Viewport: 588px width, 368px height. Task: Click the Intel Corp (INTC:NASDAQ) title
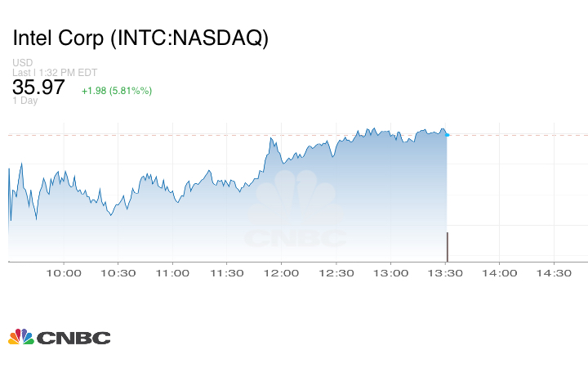click(140, 38)
